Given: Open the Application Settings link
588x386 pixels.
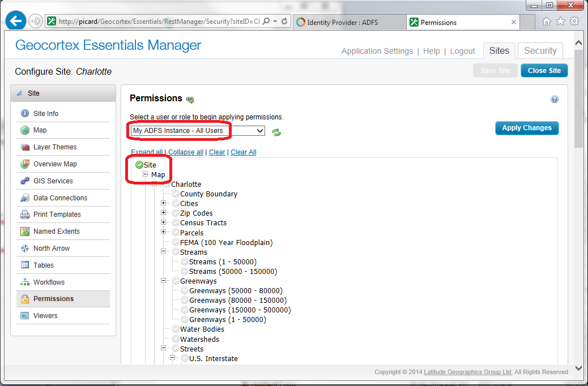Looking at the screenshot, I should (377, 51).
